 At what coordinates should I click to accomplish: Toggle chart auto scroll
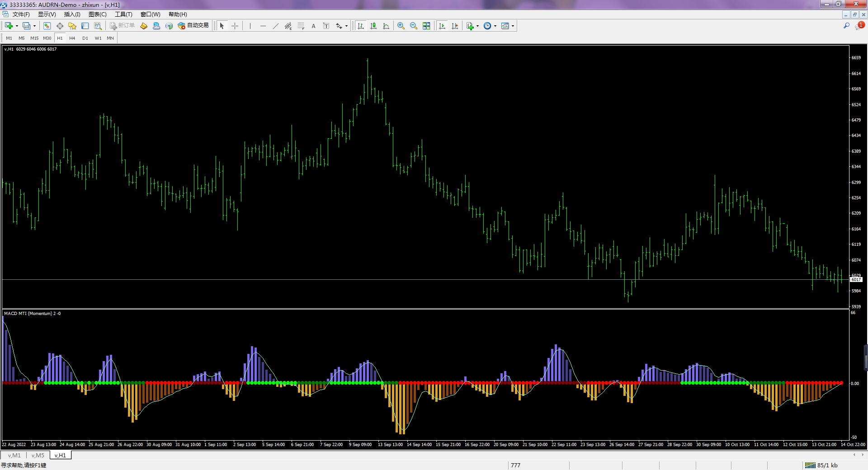pyautogui.click(x=442, y=26)
